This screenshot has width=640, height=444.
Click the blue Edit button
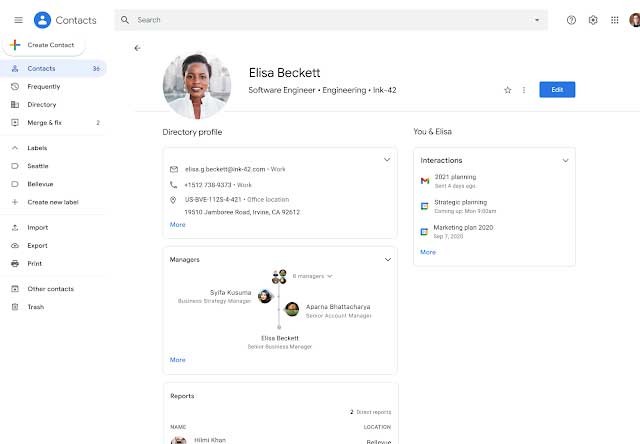557,90
